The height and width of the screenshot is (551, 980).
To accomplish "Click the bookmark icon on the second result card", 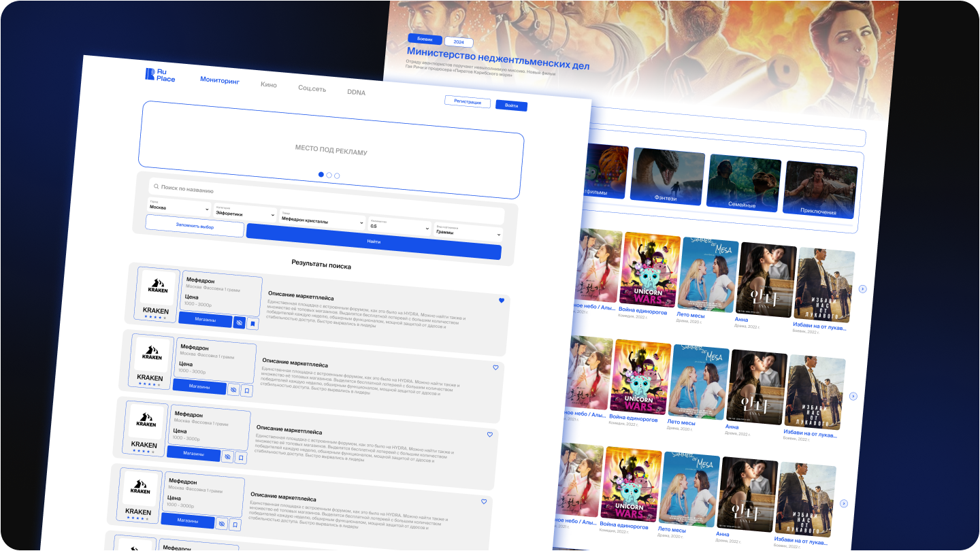I will click(247, 391).
